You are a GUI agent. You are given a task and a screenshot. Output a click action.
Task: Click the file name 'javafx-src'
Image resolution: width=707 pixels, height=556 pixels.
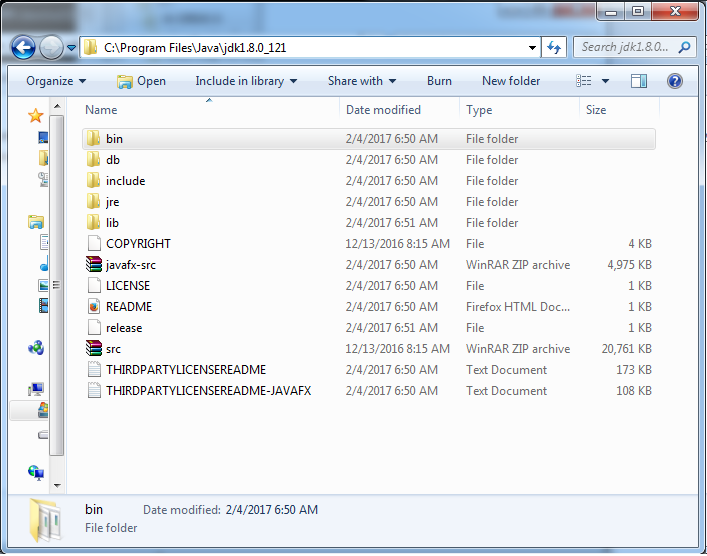point(131,265)
